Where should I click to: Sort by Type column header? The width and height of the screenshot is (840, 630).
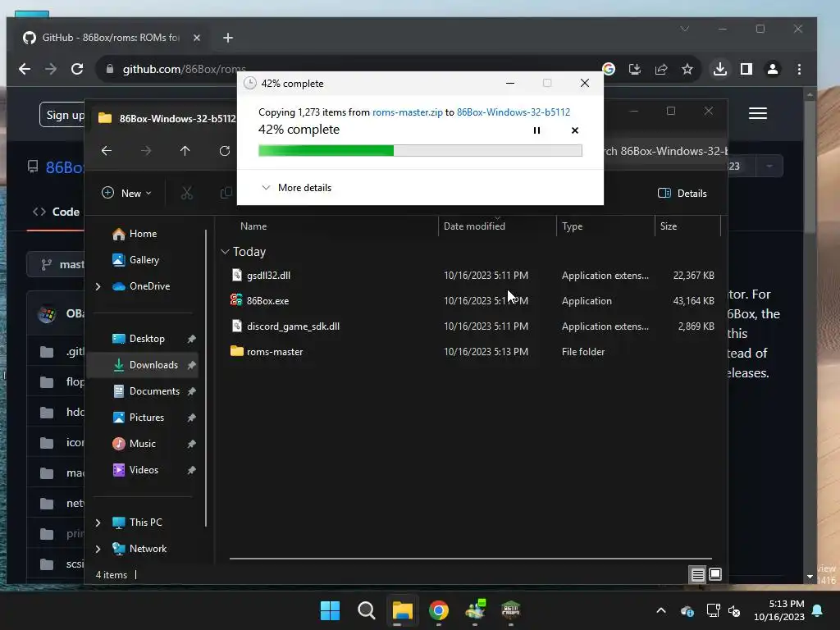[572, 226]
